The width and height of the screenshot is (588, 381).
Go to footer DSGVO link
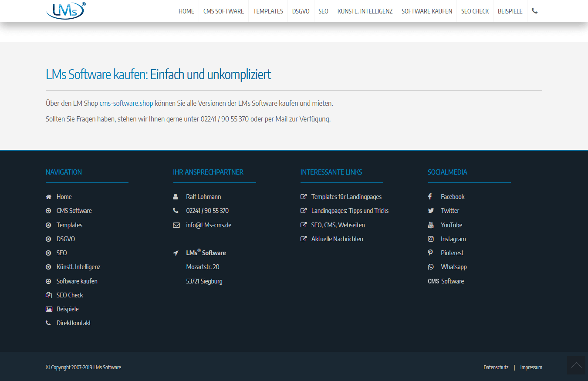coord(66,239)
